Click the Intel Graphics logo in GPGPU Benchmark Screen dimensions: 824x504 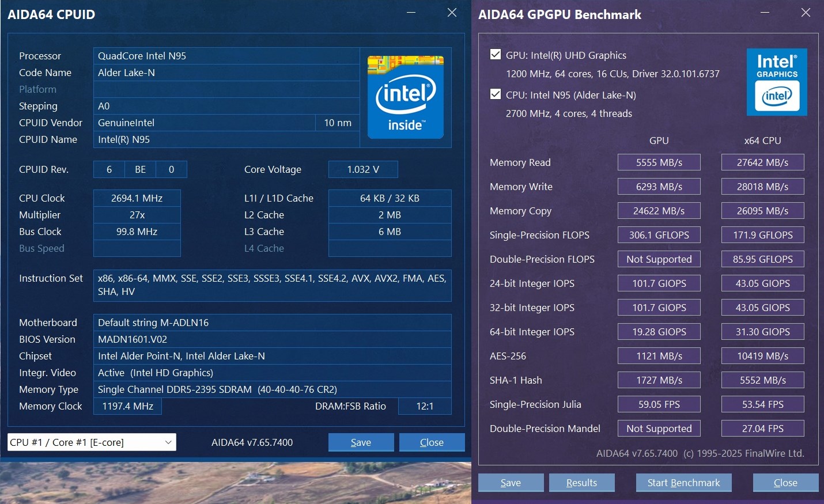click(777, 82)
